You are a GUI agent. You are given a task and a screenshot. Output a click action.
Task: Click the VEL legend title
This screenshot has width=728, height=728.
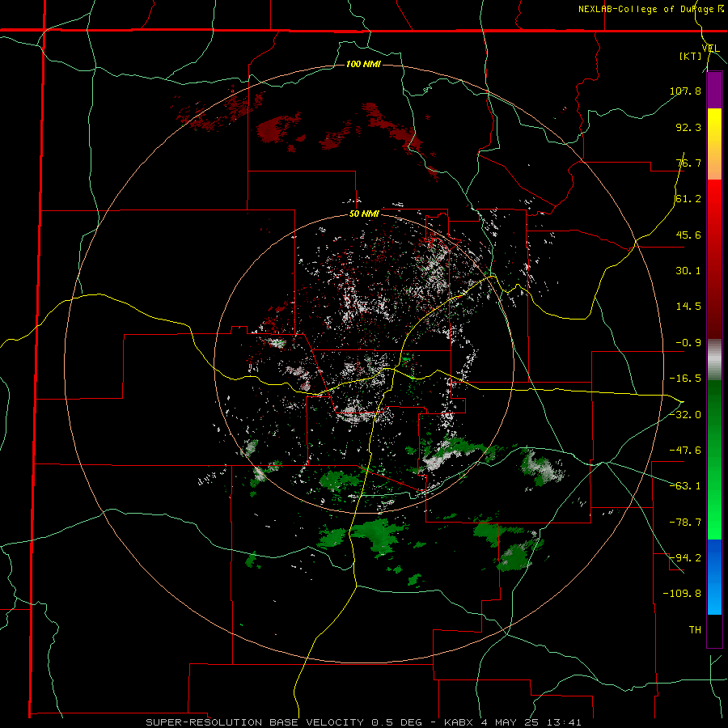710,49
